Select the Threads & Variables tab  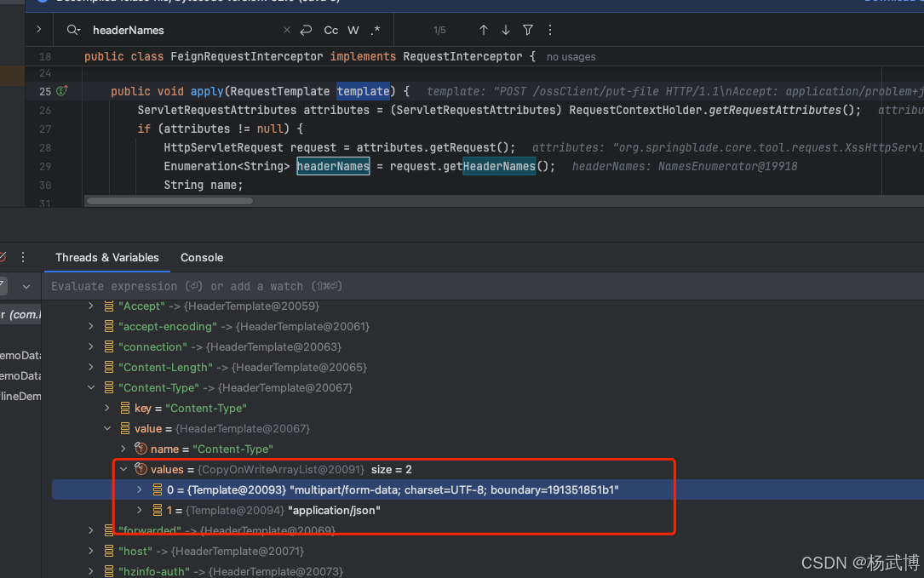pos(106,257)
